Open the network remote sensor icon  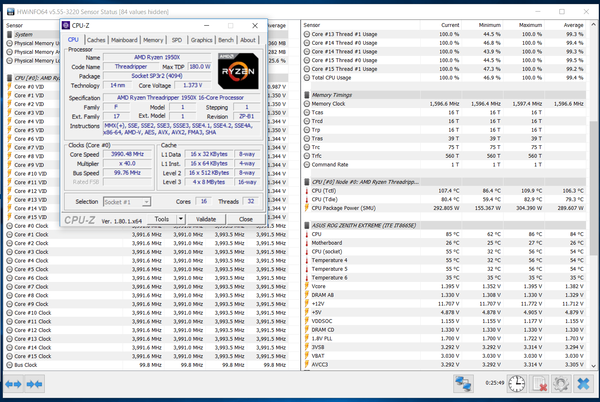[463, 384]
